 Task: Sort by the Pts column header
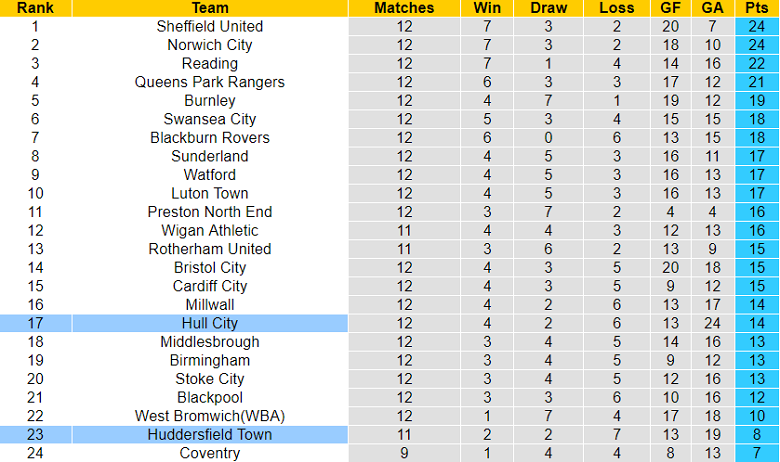tap(757, 8)
